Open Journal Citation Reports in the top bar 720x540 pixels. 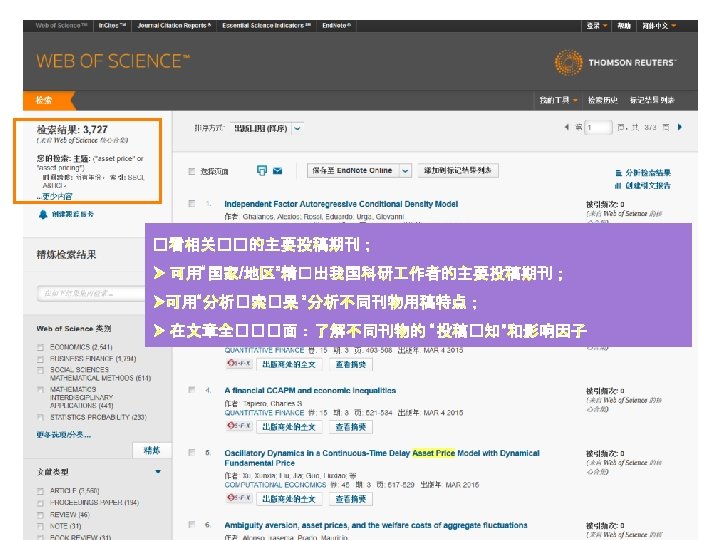click(x=174, y=26)
